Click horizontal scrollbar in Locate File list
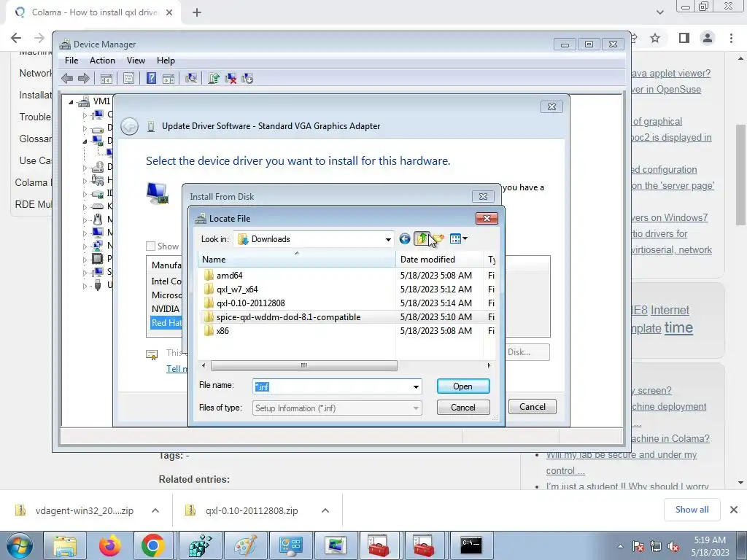This screenshot has height=560, width=747. point(304,365)
